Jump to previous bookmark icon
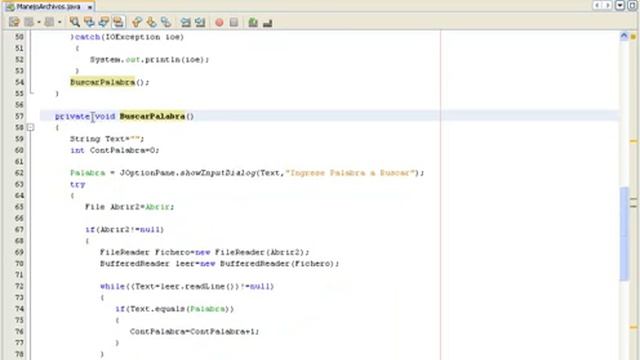The width and height of the screenshot is (640, 360). pyautogui.click(x=137, y=22)
